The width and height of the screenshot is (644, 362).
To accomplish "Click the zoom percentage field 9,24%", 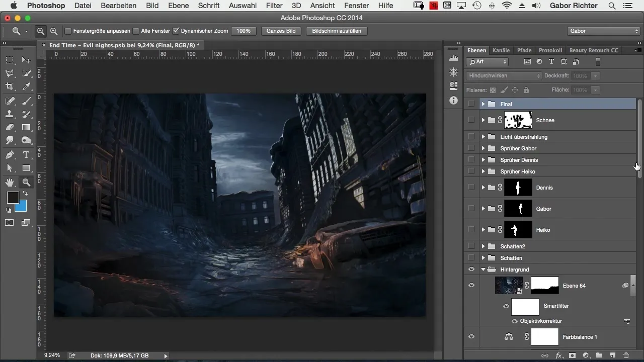I will point(52,355).
